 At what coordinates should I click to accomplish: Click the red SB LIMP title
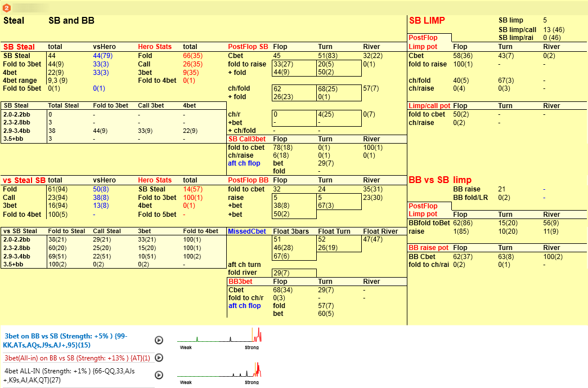[427, 21]
